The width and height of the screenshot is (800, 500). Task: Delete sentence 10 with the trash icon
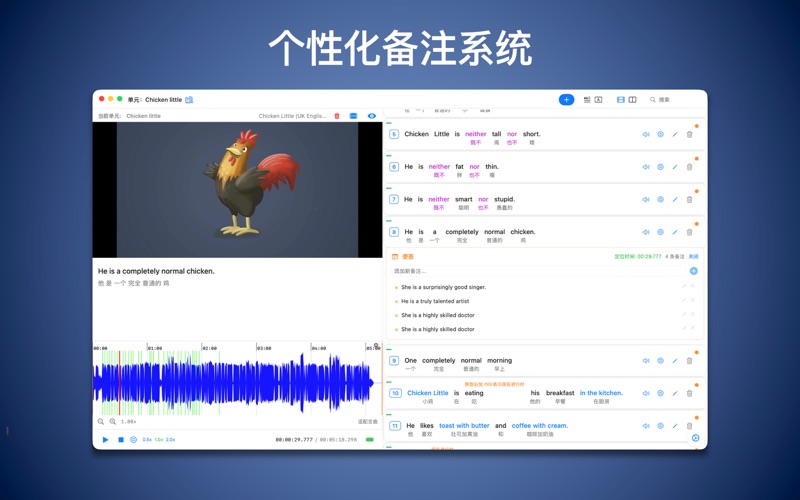(689, 393)
